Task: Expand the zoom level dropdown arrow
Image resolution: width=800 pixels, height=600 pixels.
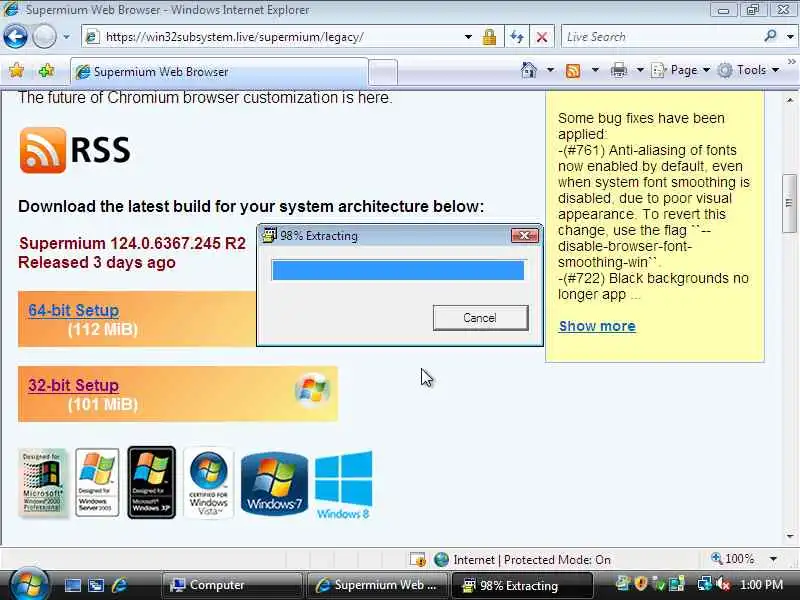Action: (x=773, y=559)
